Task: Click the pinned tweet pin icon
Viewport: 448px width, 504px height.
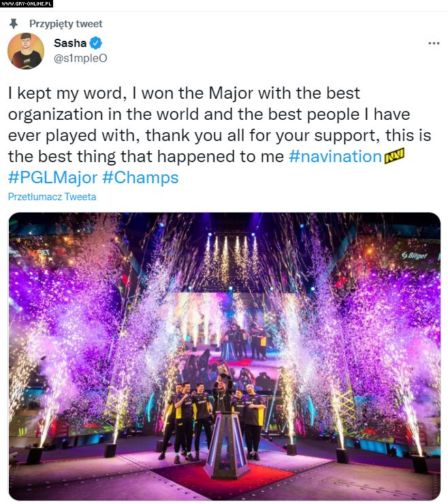Action: coord(14,23)
